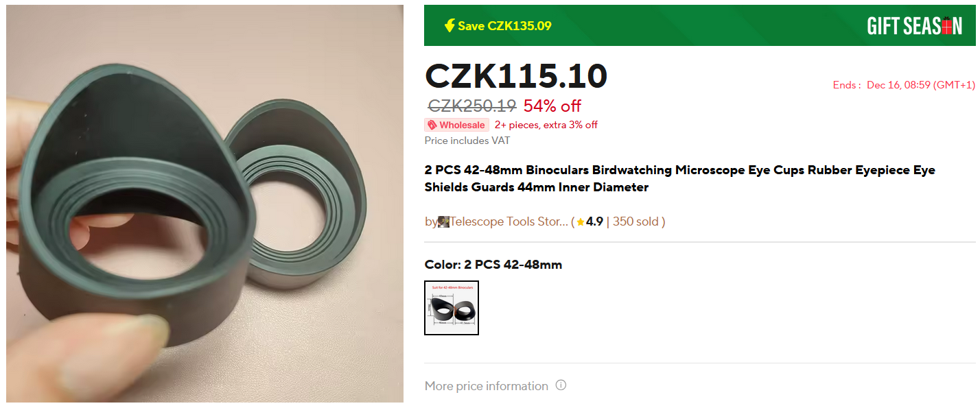
Task: Click the sale end date Dec 16, 08:59
Action: (x=920, y=85)
